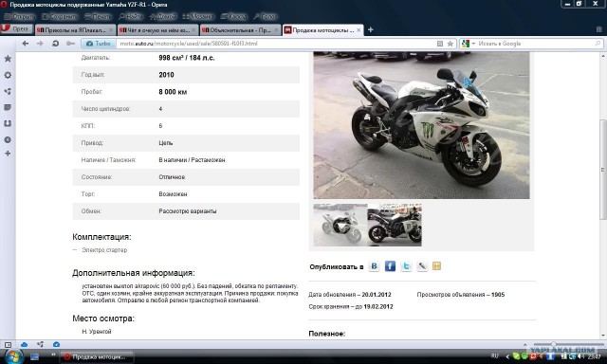Click the 'RU' language indicator
This screenshot has width=607, height=364.
pyautogui.click(x=494, y=355)
